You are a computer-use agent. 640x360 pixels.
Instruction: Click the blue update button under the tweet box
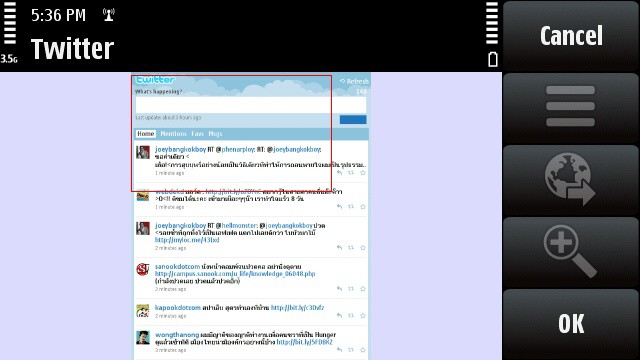click(353, 119)
